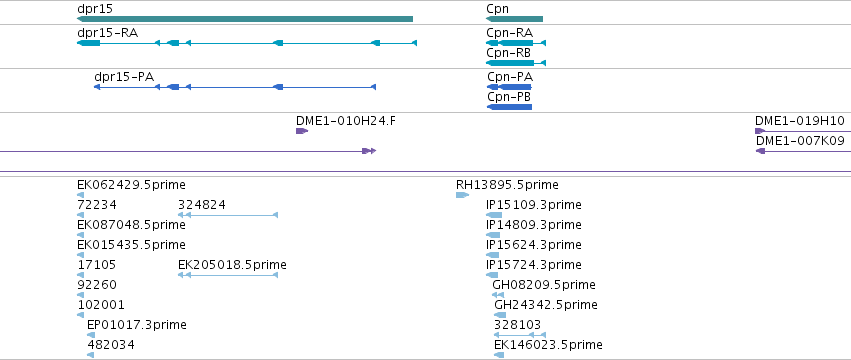Select the dpr15 gene bar
The height and width of the screenshot is (360, 851).
tap(245, 19)
